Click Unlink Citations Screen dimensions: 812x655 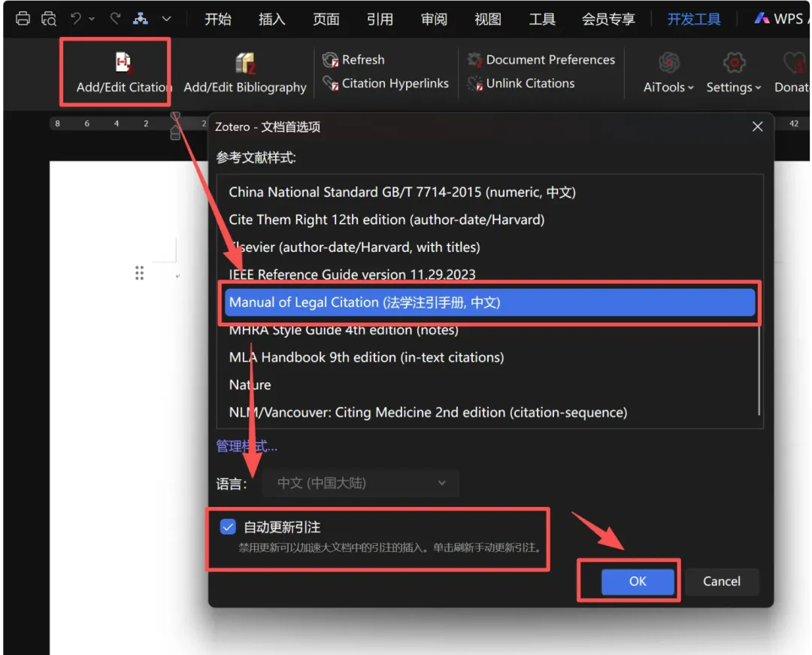[521, 83]
